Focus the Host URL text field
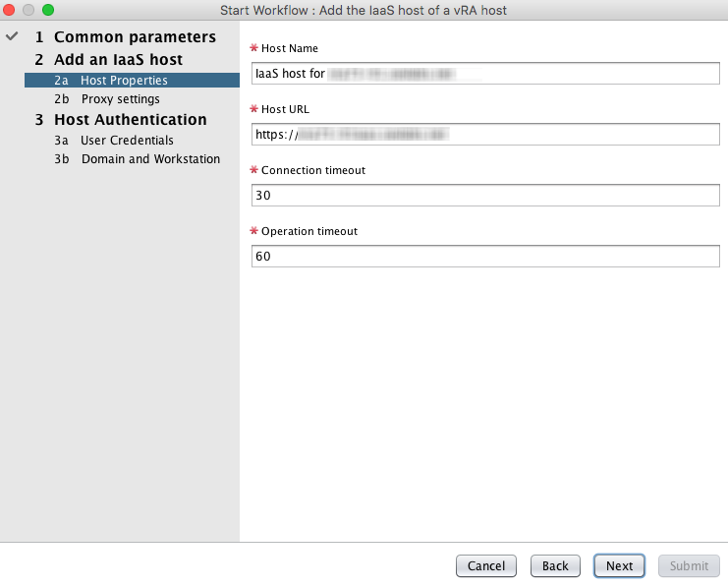This screenshot has height=587, width=728. [485, 135]
